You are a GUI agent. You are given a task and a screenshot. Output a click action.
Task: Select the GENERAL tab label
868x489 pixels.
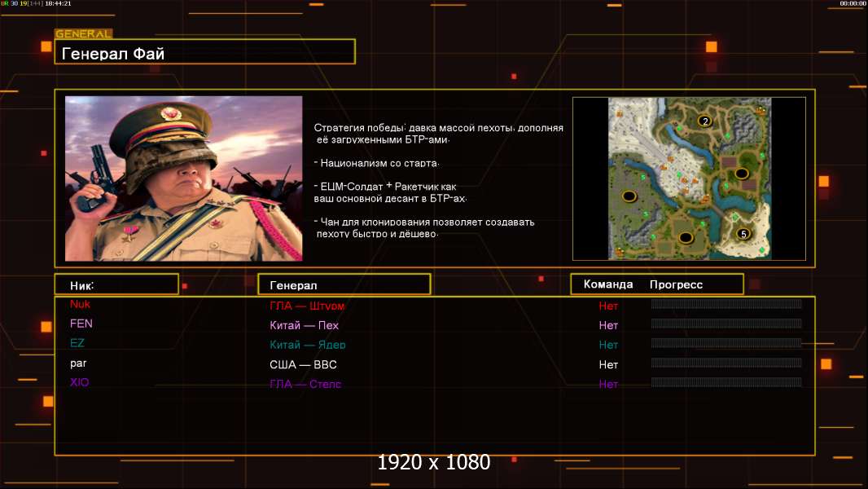click(x=83, y=34)
